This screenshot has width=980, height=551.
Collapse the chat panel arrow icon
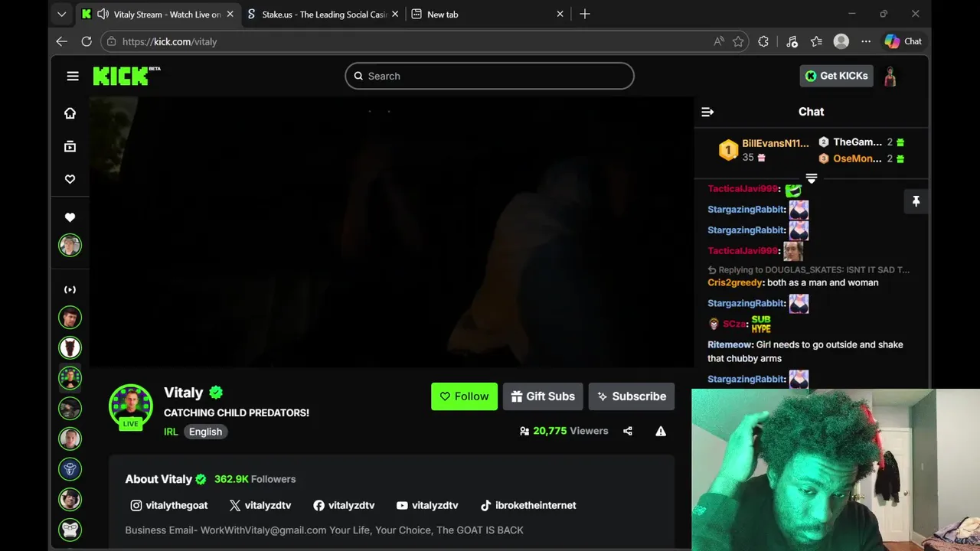click(x=707, y=112)
